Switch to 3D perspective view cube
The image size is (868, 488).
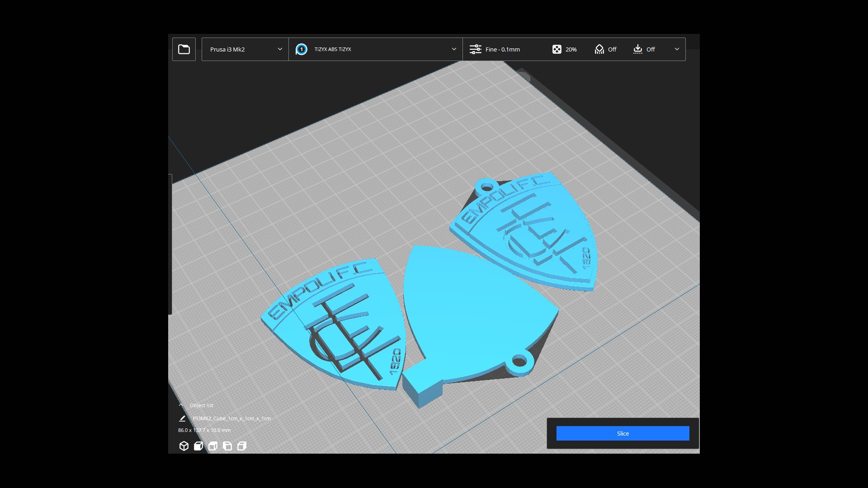pos(184,446)
